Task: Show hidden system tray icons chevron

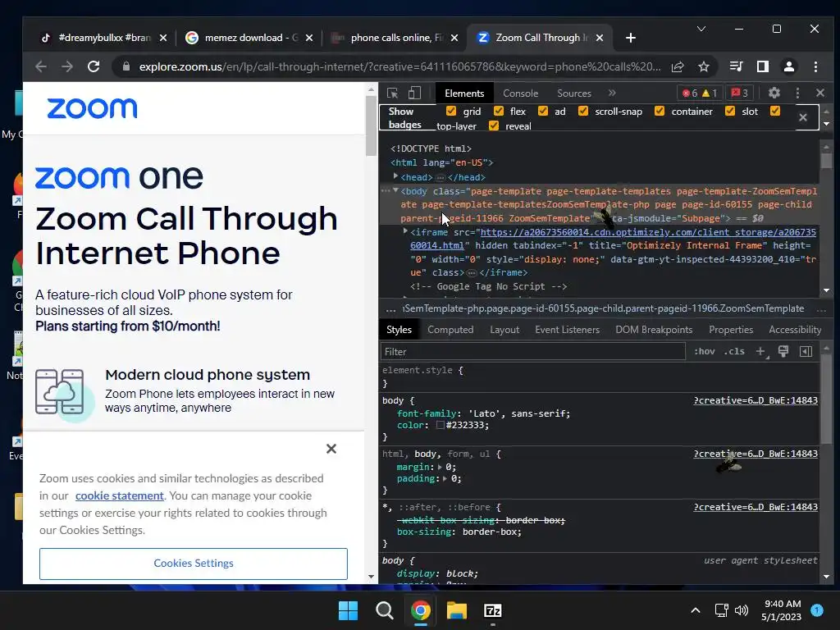Action: coord(696,610)
